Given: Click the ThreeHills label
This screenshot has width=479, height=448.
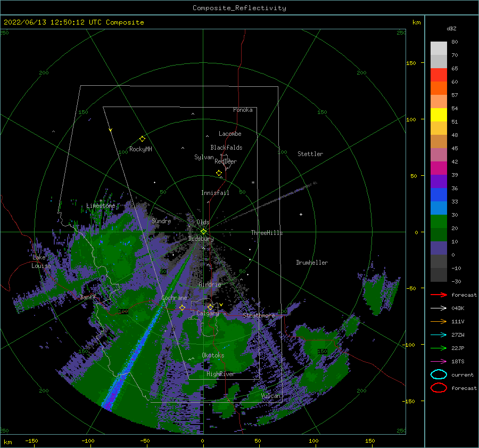Looking at the screenshot, I should click(267, 233).
